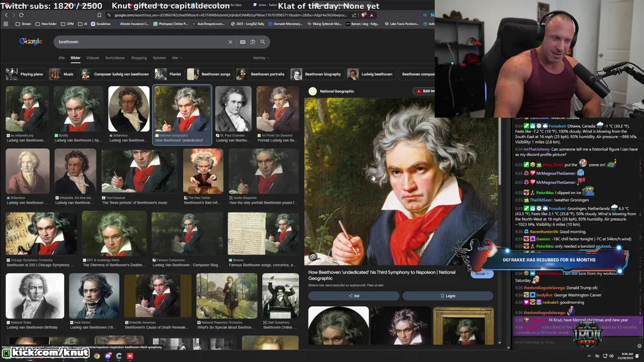The image size is (644, 362).
Task: Clear the beethoven search query
Action: click(230, 42)
